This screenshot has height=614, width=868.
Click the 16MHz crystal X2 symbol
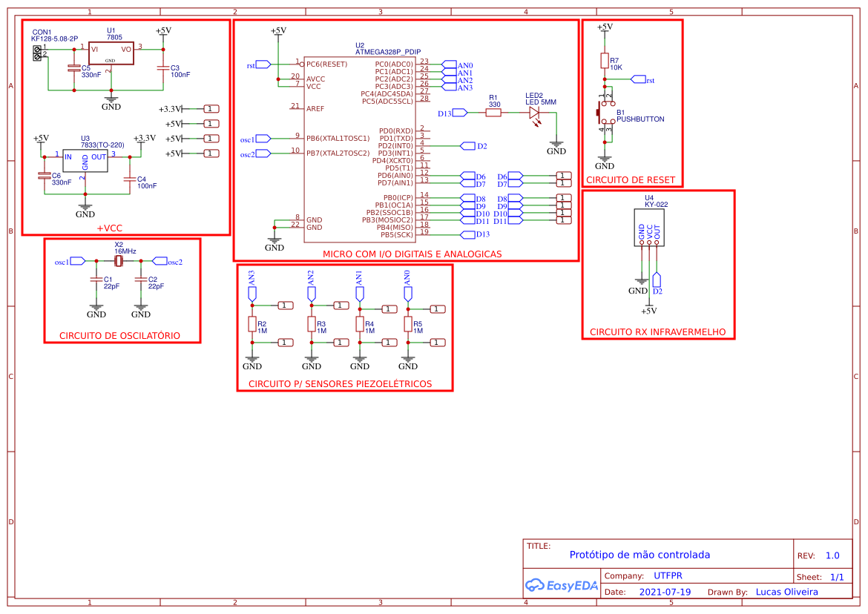118,261
